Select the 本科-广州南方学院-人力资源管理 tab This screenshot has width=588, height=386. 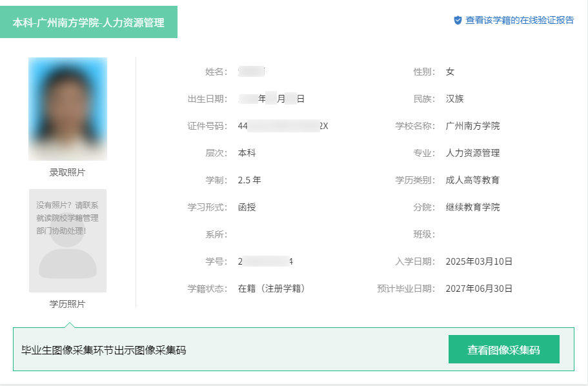pyautogui.click(x=88, y=22)
